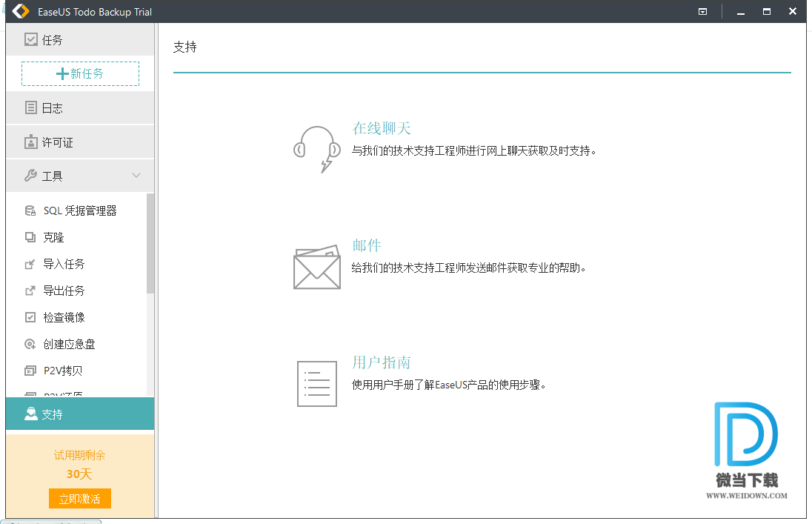Viewport: 812px width, 524px height.
Task: Open the 任务 tasks section
Action: (x=80, y=40)
